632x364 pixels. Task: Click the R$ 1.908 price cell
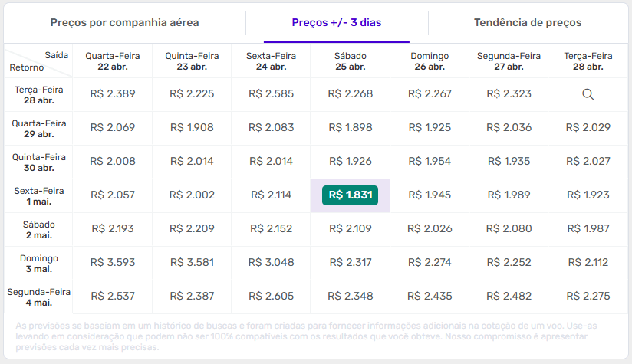click(192, 127)
